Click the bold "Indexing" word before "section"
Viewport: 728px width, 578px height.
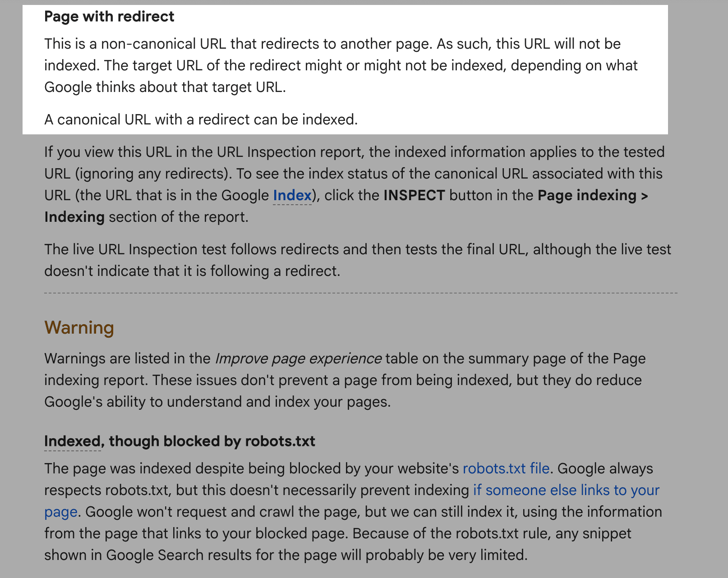(74, 217)
